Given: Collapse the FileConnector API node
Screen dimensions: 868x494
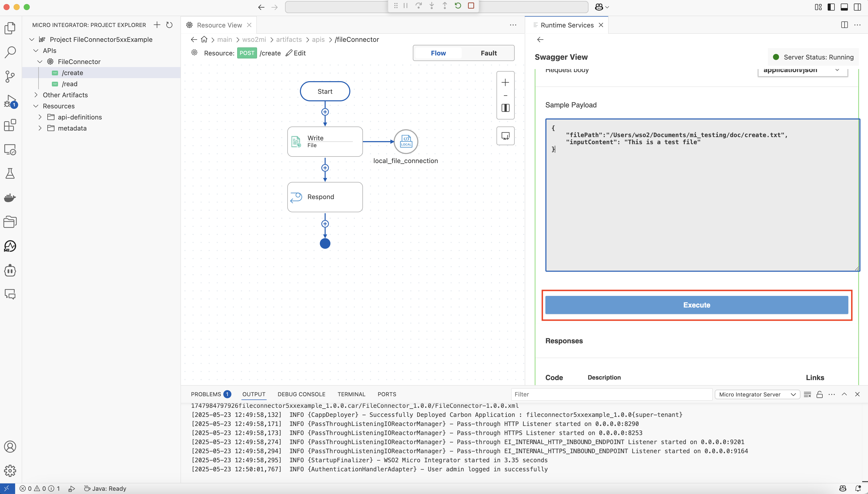Looking at the screenshot, I should coord(40,62).
